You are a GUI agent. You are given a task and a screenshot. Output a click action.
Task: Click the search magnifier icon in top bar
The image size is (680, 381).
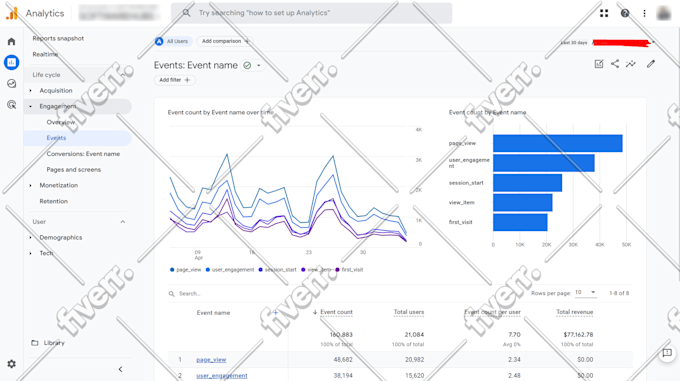point(186,13)
